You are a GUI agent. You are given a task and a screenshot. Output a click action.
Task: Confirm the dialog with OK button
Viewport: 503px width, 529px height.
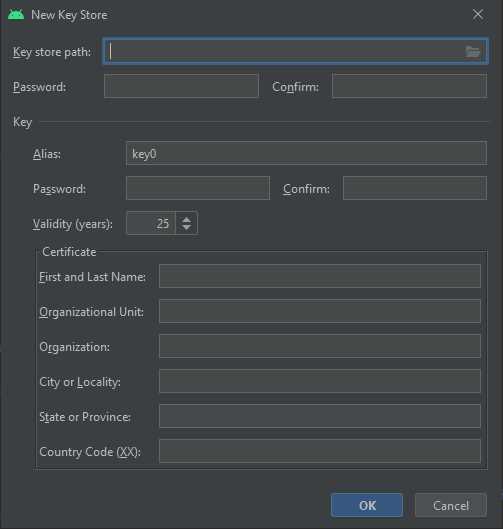pyautogui.click(x=367, y=505)
